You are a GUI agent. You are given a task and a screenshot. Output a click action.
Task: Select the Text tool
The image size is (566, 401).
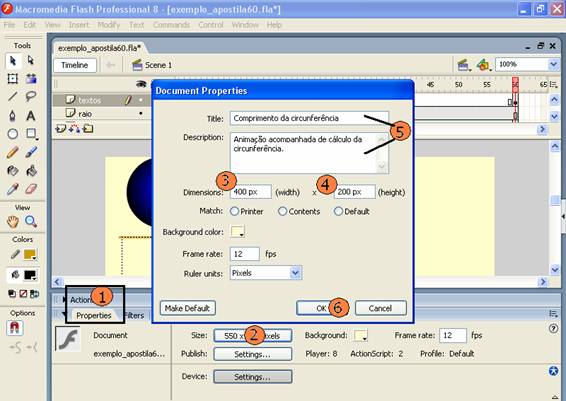(x=31, y=115)
